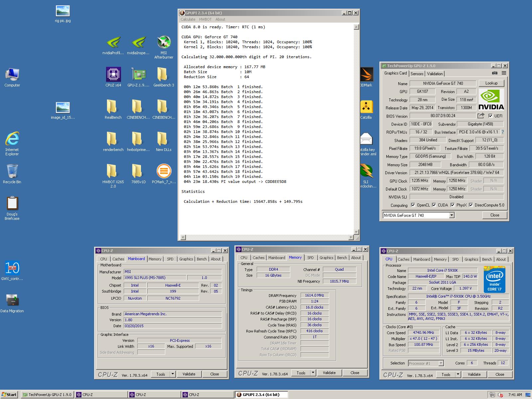532x399 pixels.
Task: Select Caches tab in Memory CPU-Z window
Action: tap(258, 258)
